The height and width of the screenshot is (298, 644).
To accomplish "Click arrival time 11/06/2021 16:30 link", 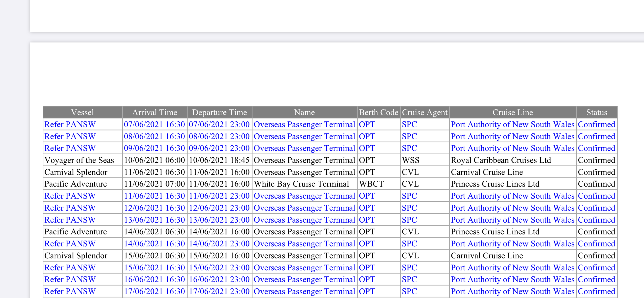I will 155,196.
